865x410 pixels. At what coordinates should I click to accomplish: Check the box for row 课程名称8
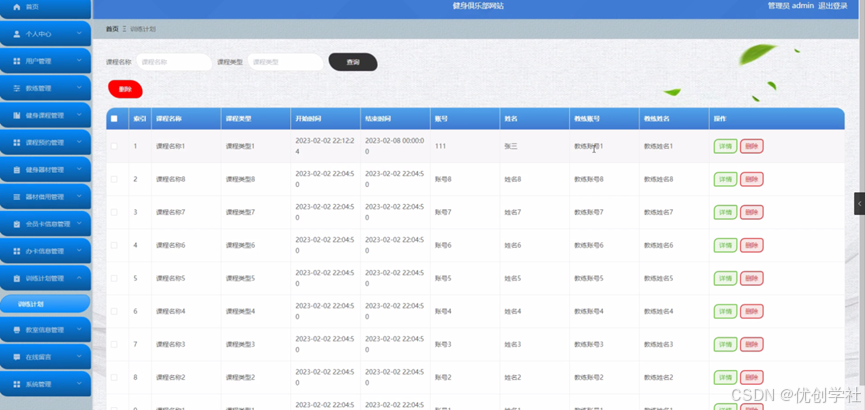114,179
